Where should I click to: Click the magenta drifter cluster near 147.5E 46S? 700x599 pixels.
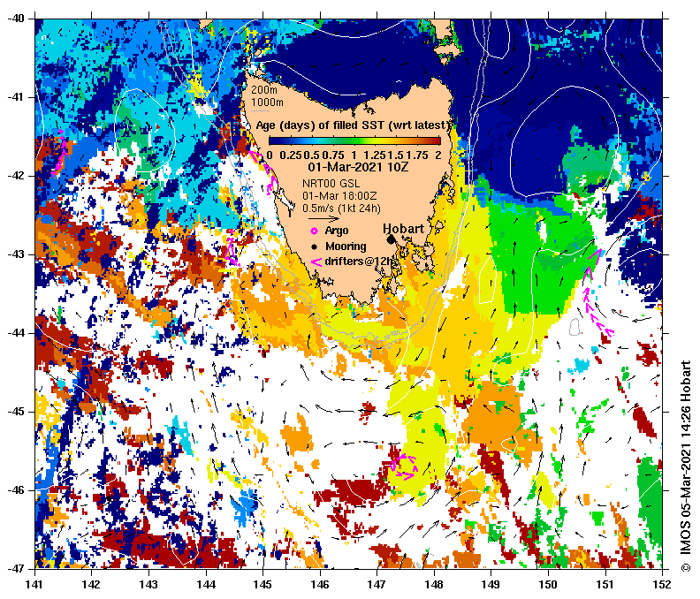click(x=404, y=466)
